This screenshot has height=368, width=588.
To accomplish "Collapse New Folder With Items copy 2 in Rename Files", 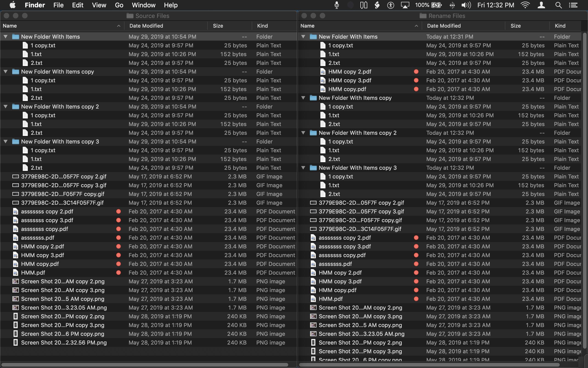I will coord(303,133).
